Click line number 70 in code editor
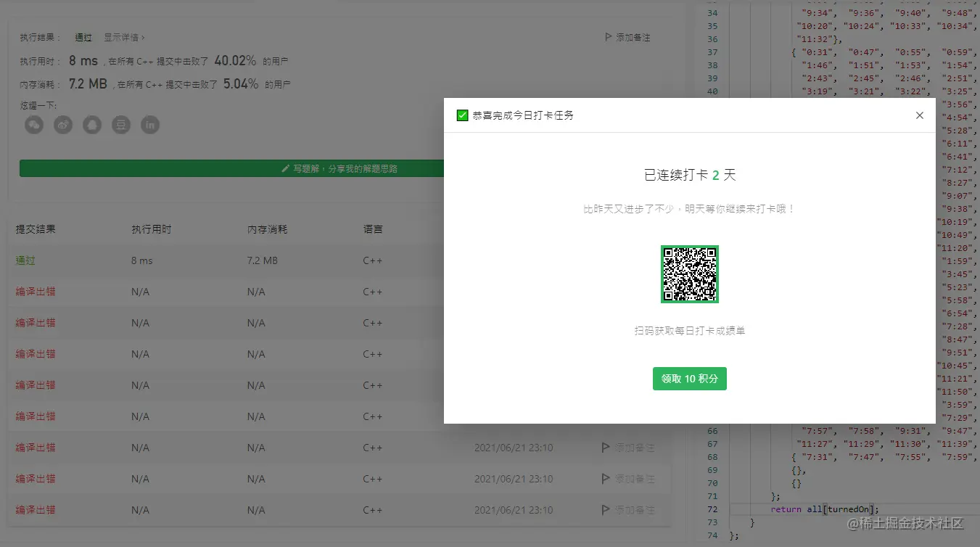Screen dimensions: 980x547 712,483
